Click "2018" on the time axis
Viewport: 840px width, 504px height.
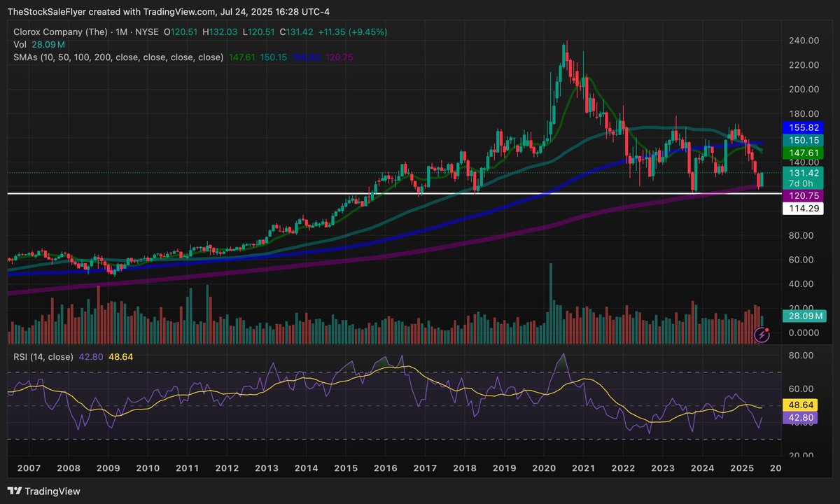pos(465,468)
